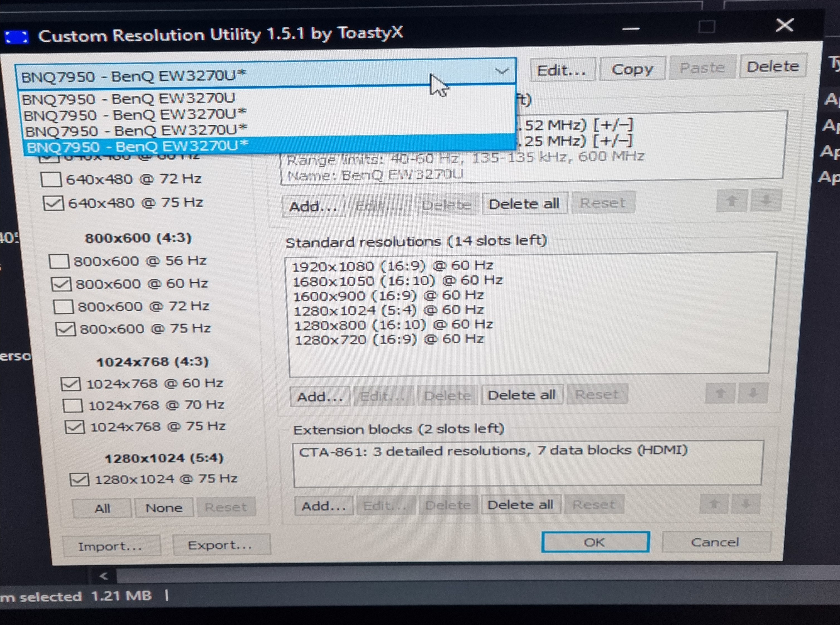The width and height of the screenshot is (840, 625).
Task: Click the move-up arrow under Extension blocks
Action: click(714, 504)
